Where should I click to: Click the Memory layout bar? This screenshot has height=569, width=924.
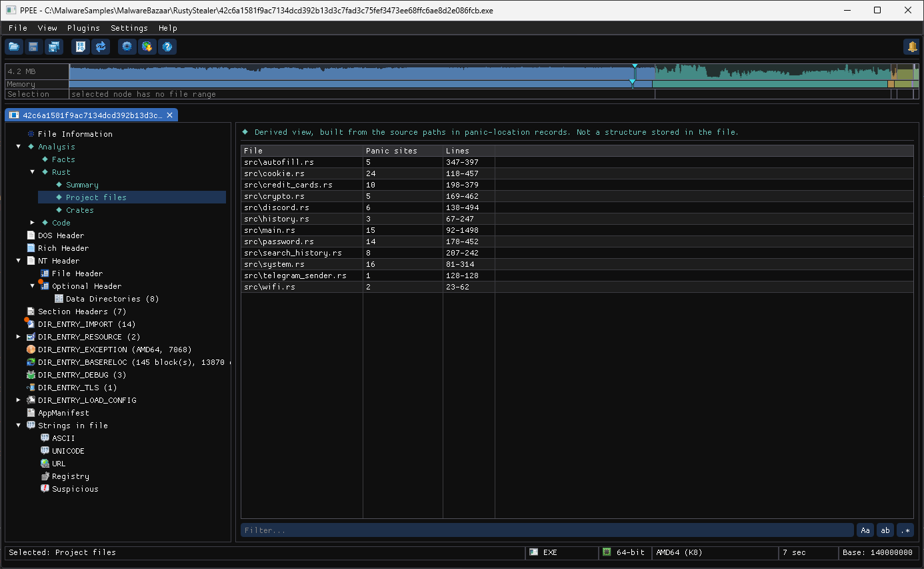493,84
